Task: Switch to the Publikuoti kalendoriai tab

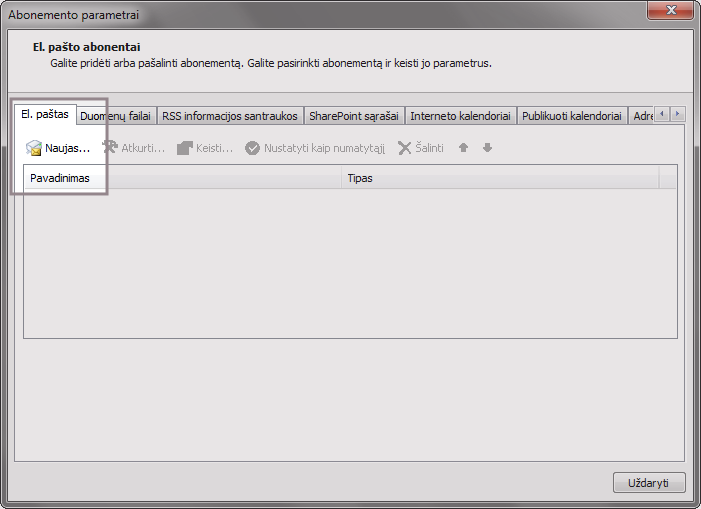Action: 572,116
